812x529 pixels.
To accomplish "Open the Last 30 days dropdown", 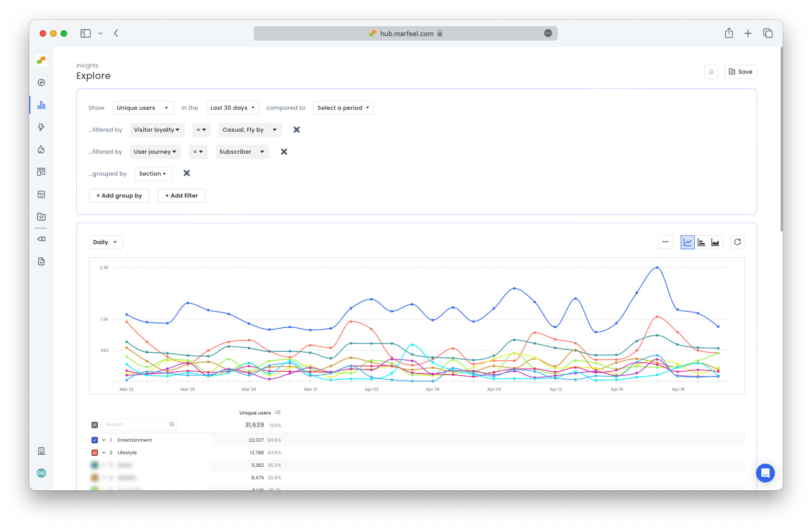I will [232, 108].
